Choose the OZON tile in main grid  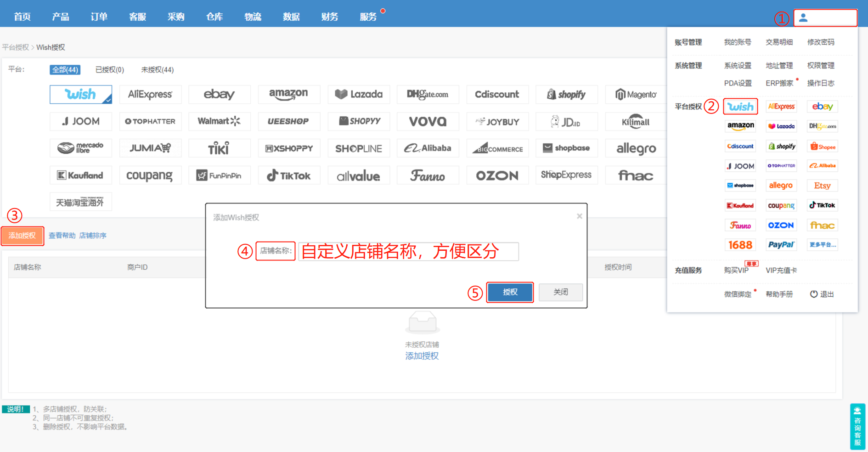497,175
